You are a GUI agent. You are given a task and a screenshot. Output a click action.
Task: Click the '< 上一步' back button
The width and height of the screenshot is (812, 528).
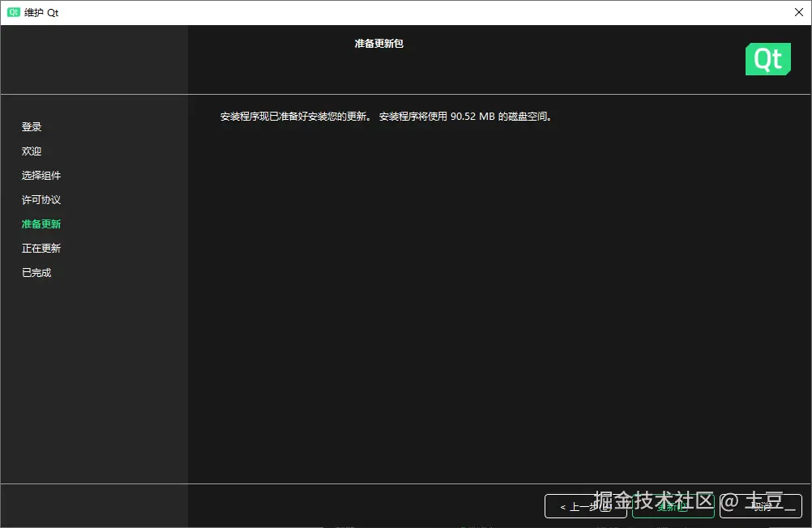(586, 506)
